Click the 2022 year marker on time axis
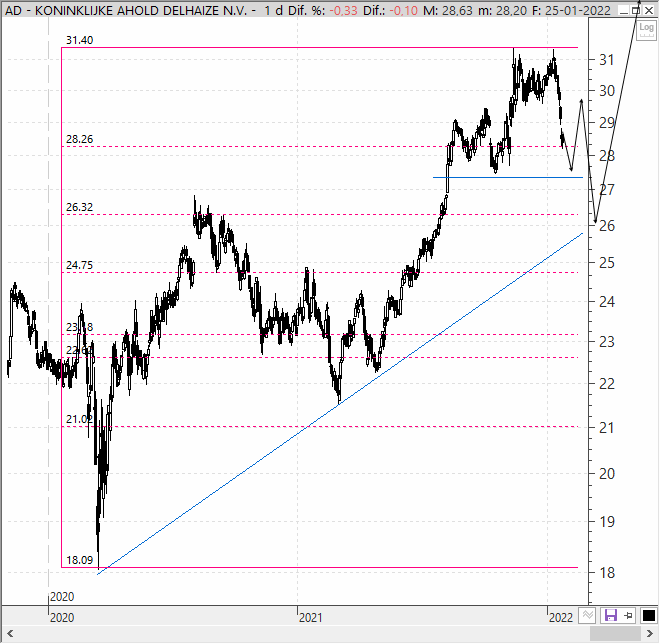 pyautogui.click(x=561, y=617)
